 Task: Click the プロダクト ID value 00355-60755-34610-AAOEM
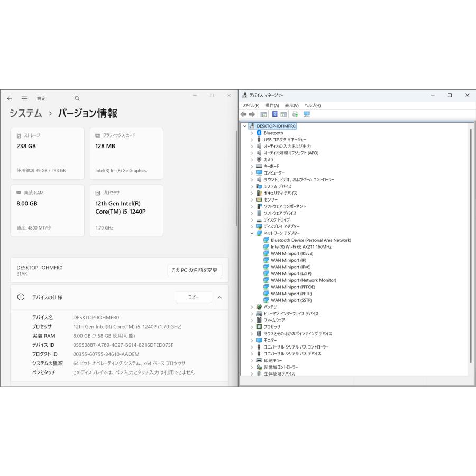[x=106, y=354]
